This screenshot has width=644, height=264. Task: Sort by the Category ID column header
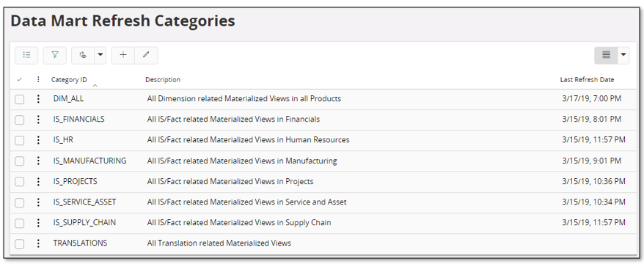pyautogui.click(x=69, y=80)
